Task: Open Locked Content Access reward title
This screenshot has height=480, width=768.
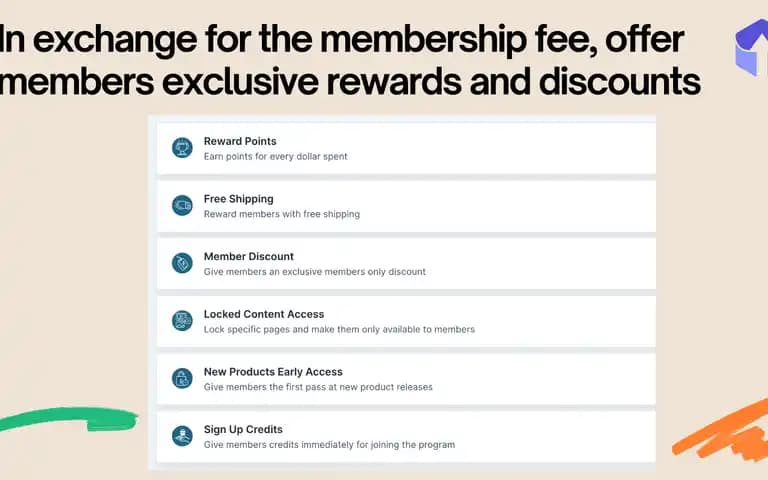Action: (x=264, y=314)
